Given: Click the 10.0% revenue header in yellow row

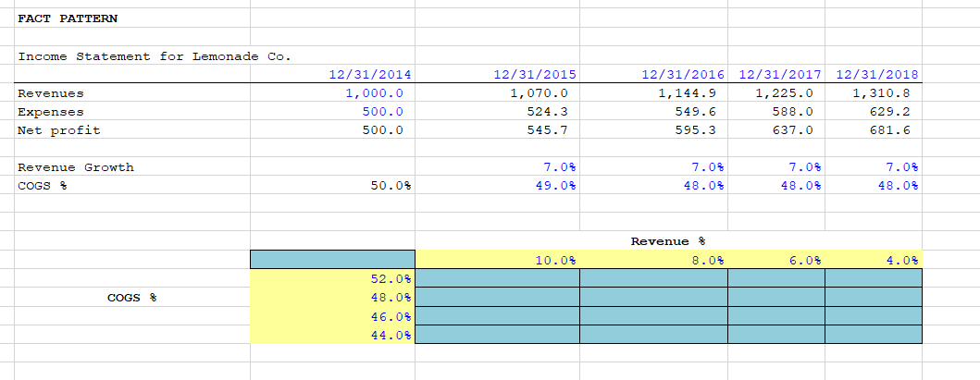Looking at the screenshot, I should pyautogui.click(x=498, y=260).
